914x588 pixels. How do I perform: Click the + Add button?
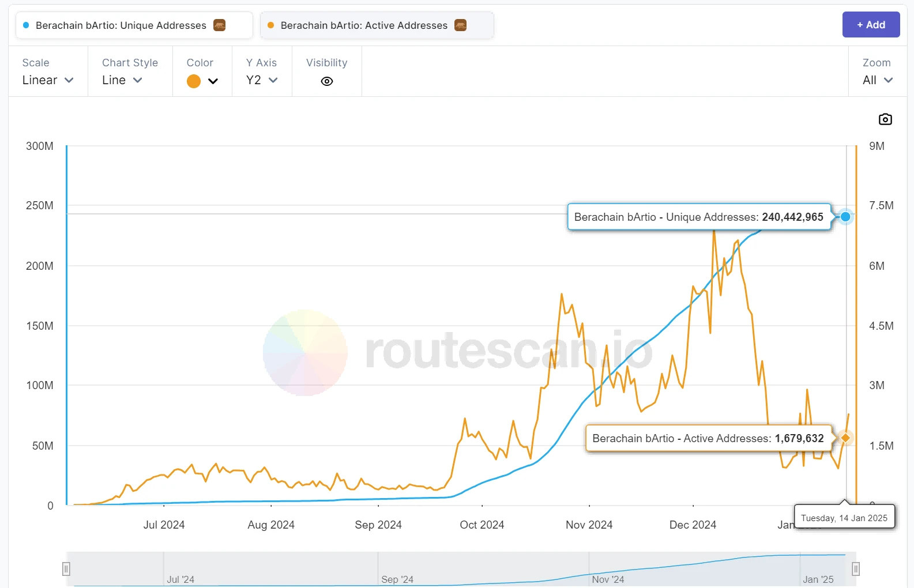[x=871, y=25]
